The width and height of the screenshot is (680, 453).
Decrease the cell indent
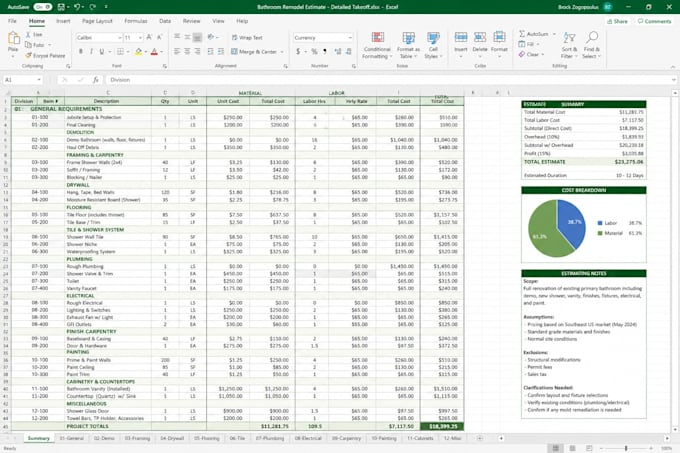(x=210, y=52)
